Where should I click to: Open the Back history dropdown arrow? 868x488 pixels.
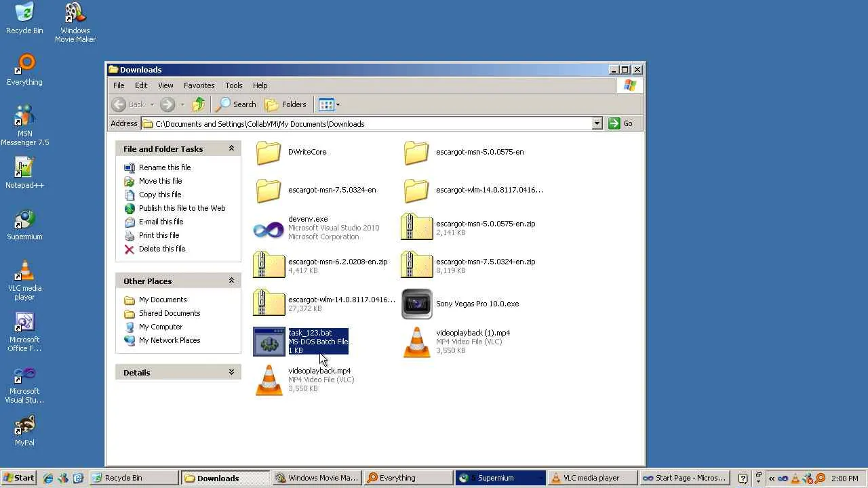(x=152, y=104)
